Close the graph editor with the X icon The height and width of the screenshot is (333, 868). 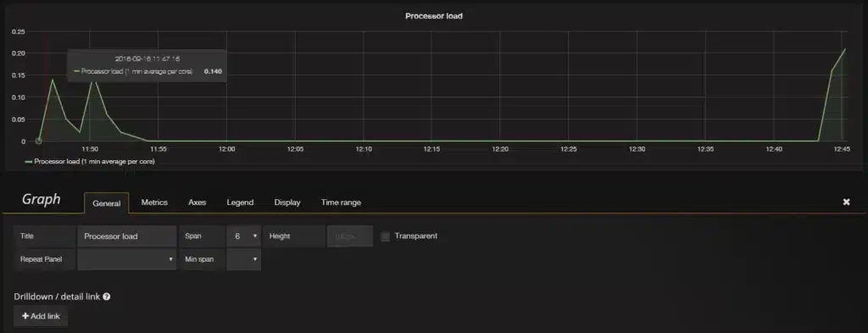[x=846, y=203]
